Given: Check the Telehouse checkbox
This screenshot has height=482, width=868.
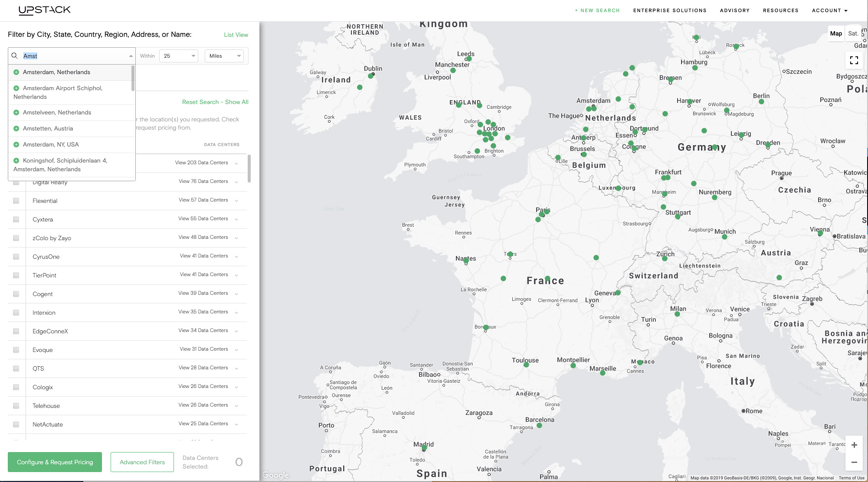Looking at the screenshot, I should click(x=16, y=406).
